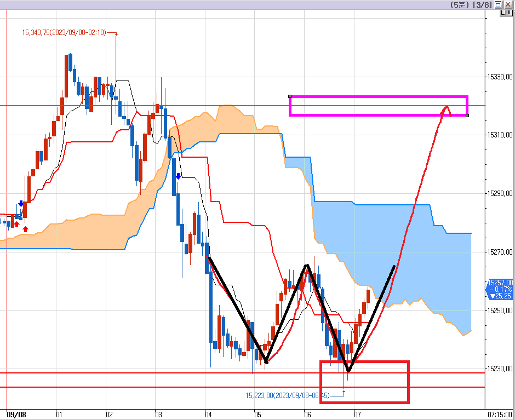Viewport: 515px width, 420px height.
Task: Click the 05 hour label on time axis
Action: pos(258,415)
